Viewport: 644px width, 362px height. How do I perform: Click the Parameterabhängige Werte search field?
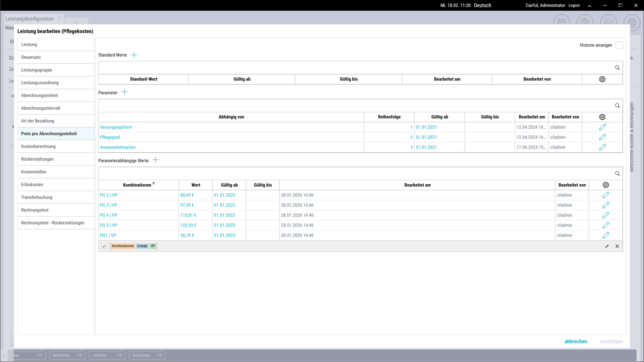click(356, 174)
